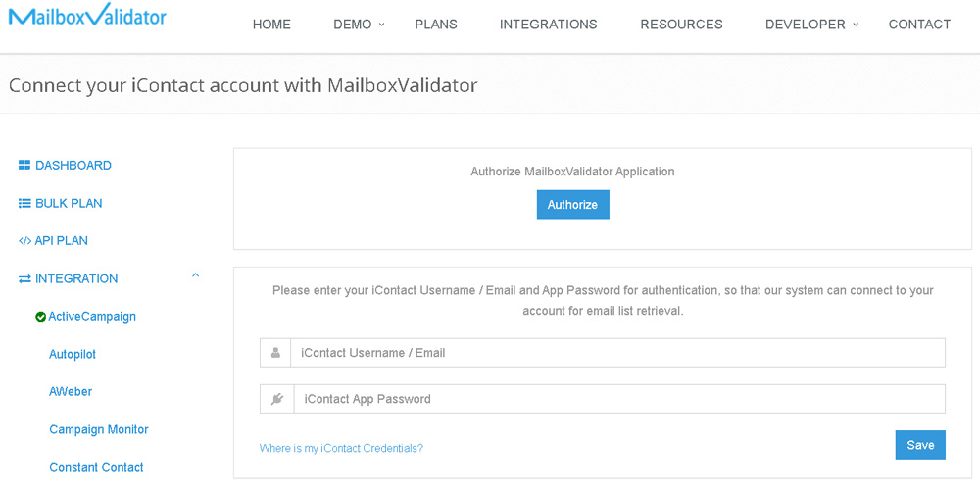
Task: Click the API Plan code icon
Action: [x=24, y=241]
